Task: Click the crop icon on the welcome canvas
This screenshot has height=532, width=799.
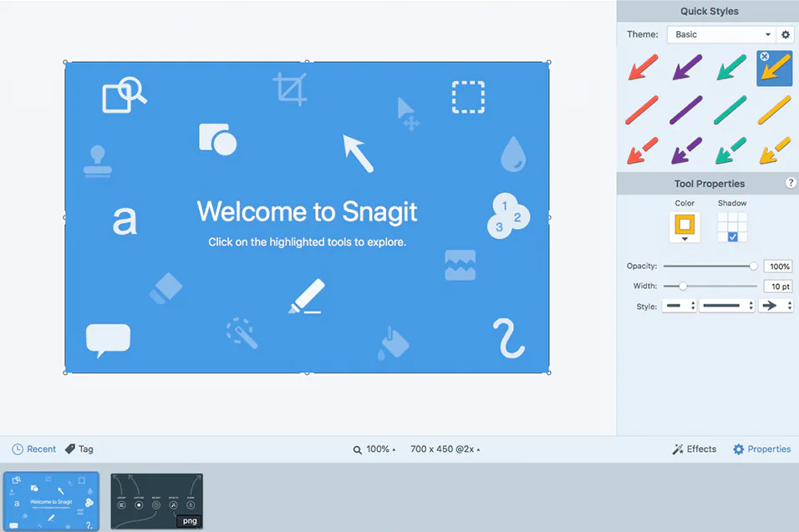Action: pyautogui.click(x=288, y=89)
